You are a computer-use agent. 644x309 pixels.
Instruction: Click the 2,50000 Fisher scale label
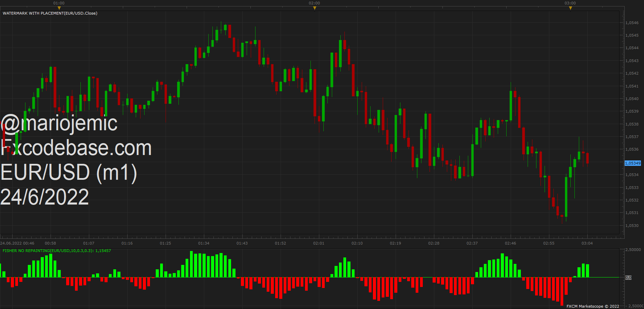(633, 250)
